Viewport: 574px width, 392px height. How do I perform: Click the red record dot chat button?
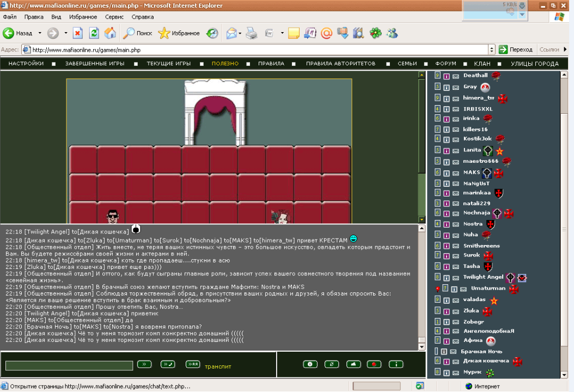(374, 364)
